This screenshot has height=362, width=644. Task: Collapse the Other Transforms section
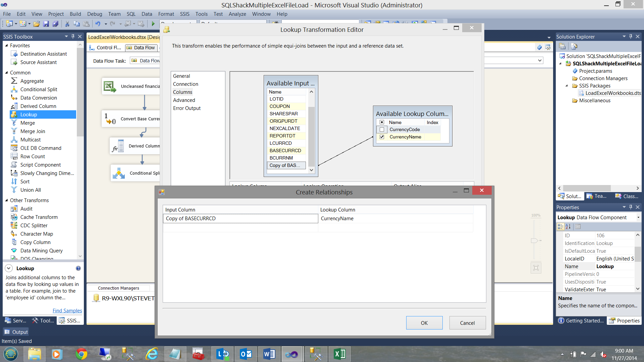tap(6, 200)
